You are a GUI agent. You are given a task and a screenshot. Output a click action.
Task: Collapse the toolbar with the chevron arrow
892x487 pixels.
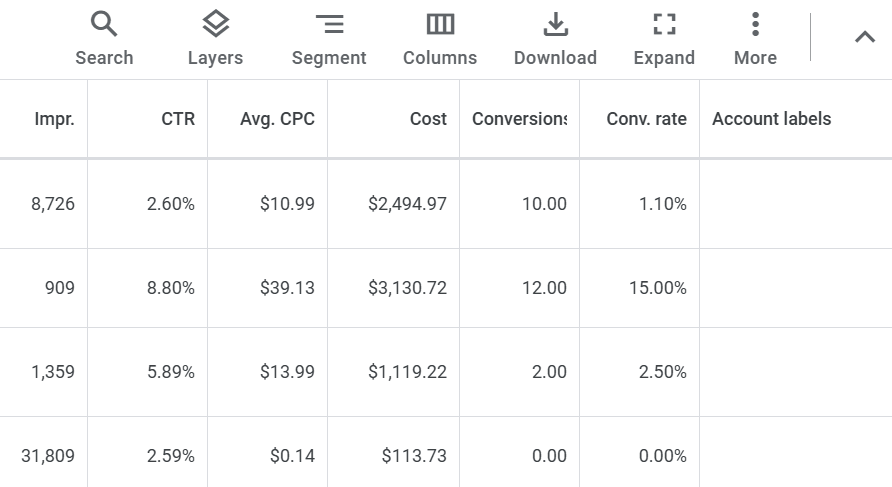click(x=865, y=38)
